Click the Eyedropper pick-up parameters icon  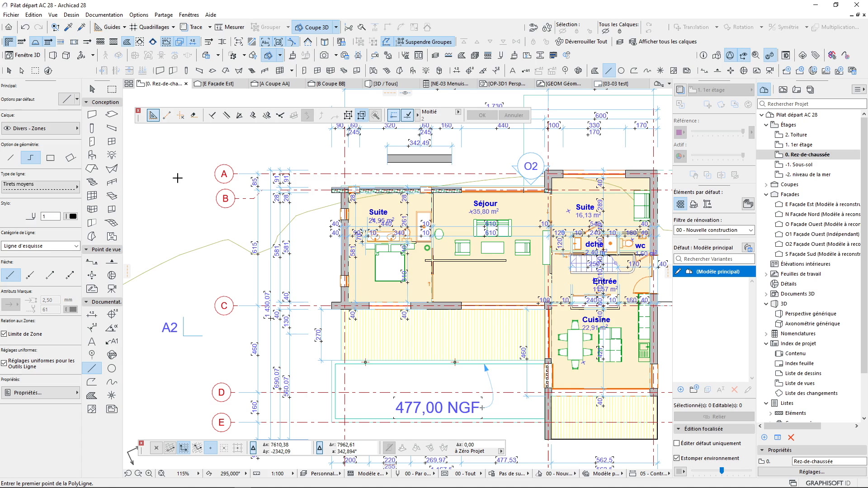[x=68, y=27]
